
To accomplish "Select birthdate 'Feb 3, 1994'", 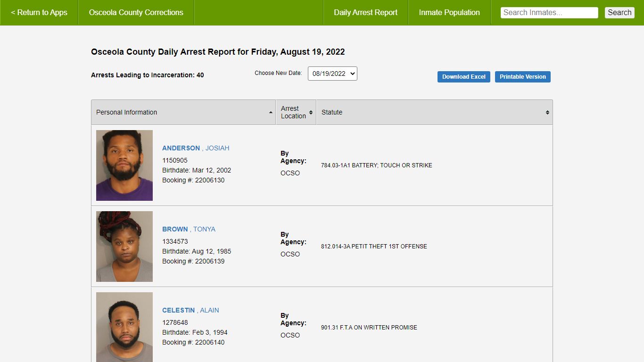I will (210, 332).
